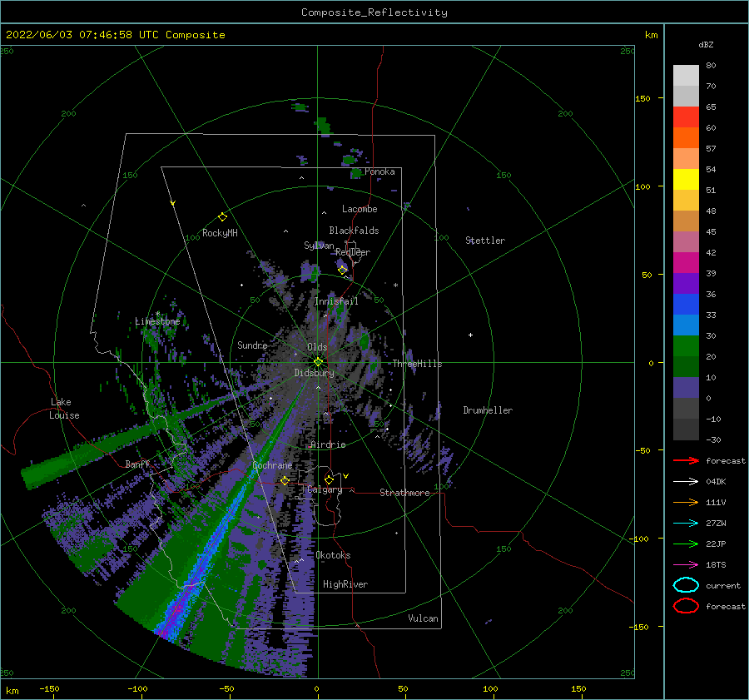Click the red forecast arrow in legend
The width and height of the screenshot is (749, 700).
[686, 460]
